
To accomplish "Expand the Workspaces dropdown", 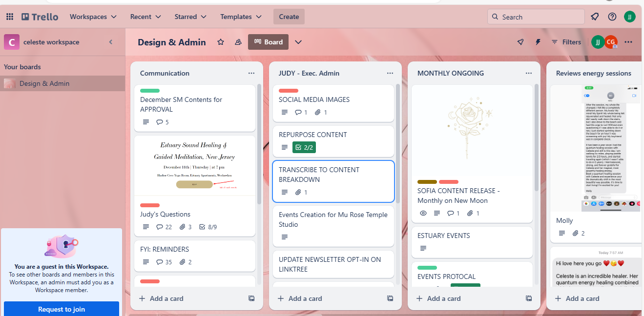I will coord(93,17).
